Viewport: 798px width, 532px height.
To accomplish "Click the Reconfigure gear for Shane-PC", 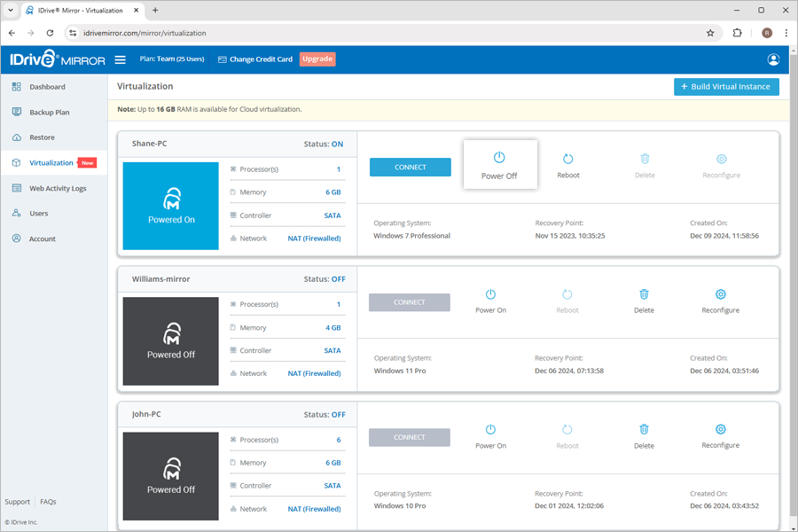I will pyautogui.click(x=721, y=166).
